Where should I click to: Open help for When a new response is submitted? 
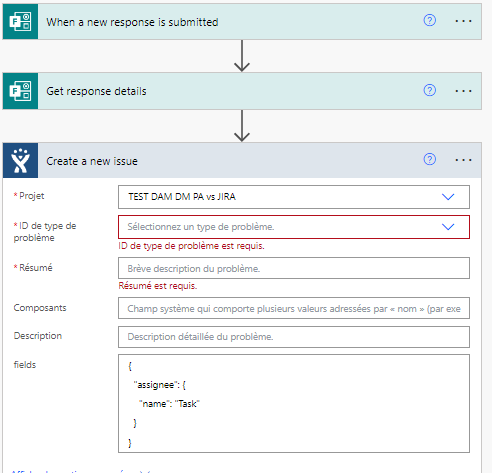pos(429,21)
